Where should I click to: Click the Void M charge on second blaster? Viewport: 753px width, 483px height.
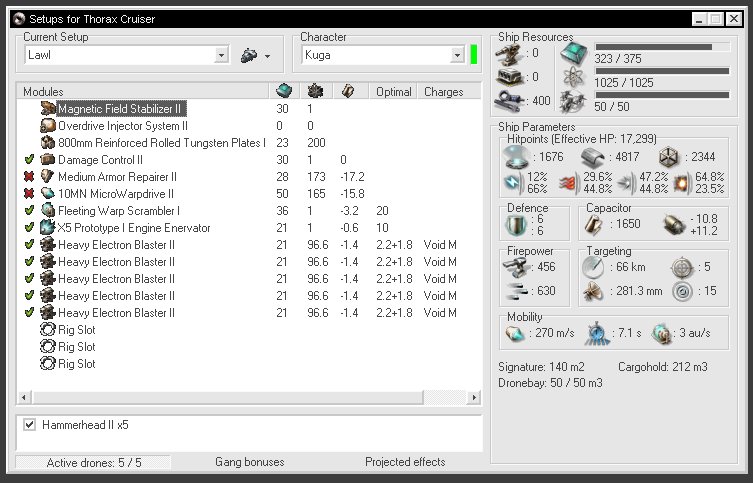pyautogui.click(x=440, y=262)
